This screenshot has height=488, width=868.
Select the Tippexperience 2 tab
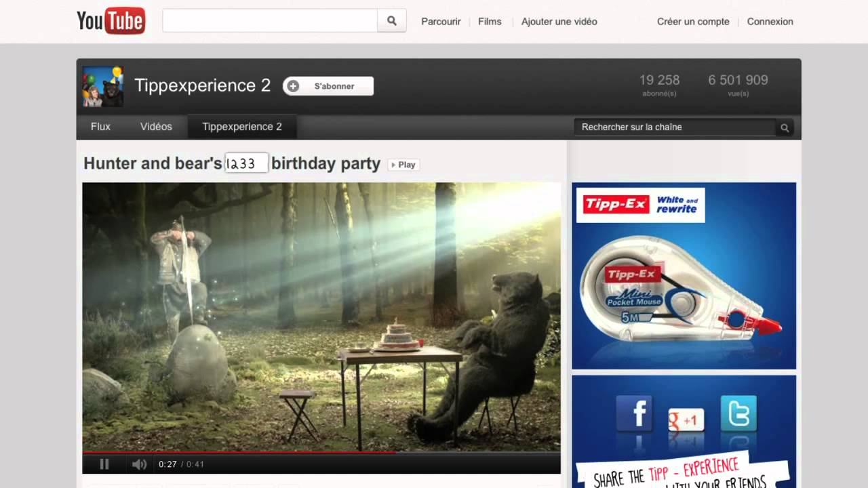click(x=242, y=127)
